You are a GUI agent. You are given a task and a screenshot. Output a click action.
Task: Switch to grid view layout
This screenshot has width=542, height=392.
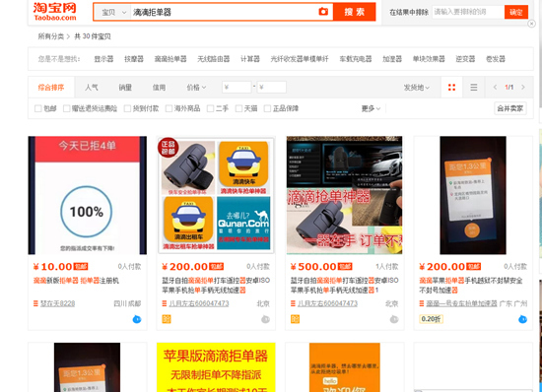coord(451,88)
